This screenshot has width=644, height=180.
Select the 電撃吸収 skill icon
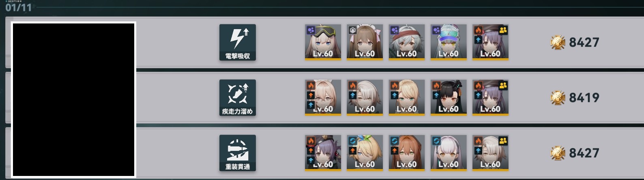[x=238, y=42]
